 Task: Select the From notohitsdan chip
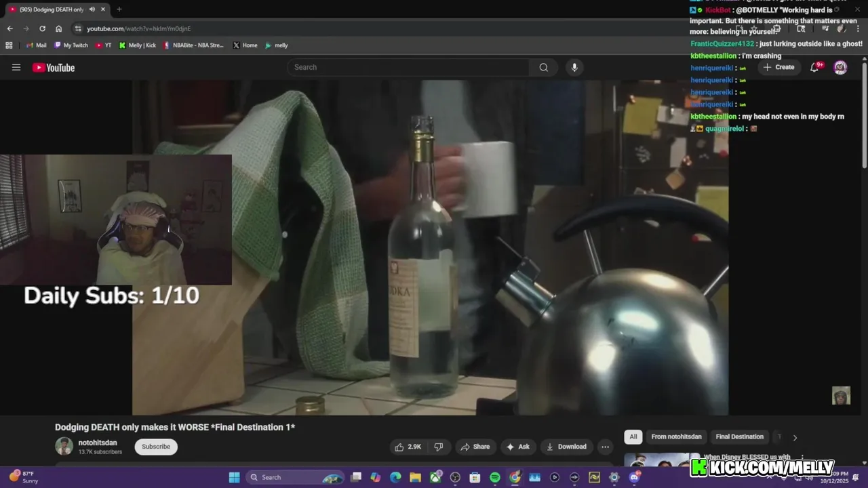(676, 436)
